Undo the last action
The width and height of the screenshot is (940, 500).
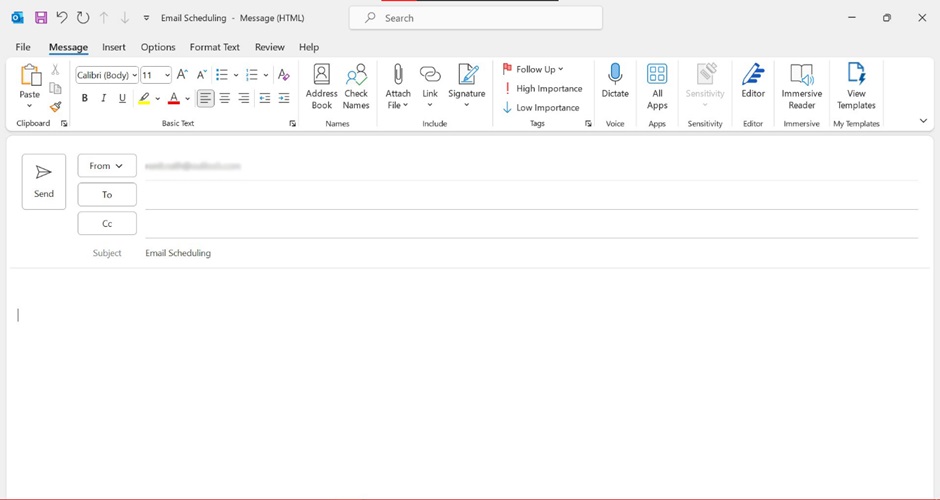pyautogui.click(x=62, y=18)
